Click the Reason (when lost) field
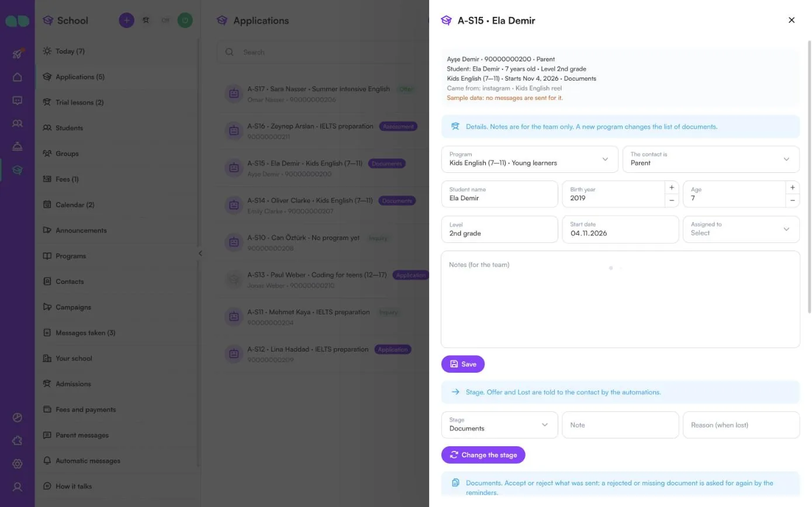The image size is (812, 507). [741, 425]
